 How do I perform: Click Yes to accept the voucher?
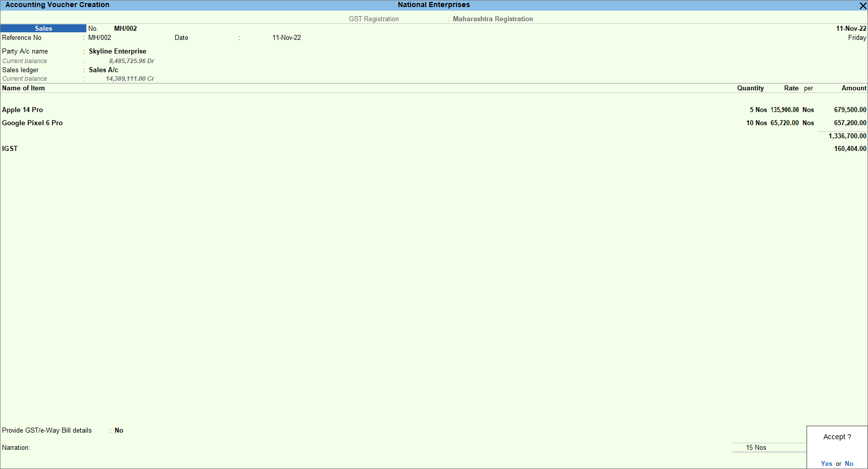click(827, 463)
